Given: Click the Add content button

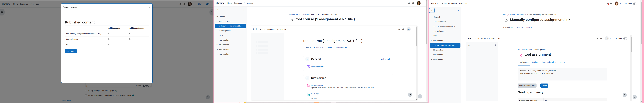Looking at the screenshot, I should pos(71,51).
